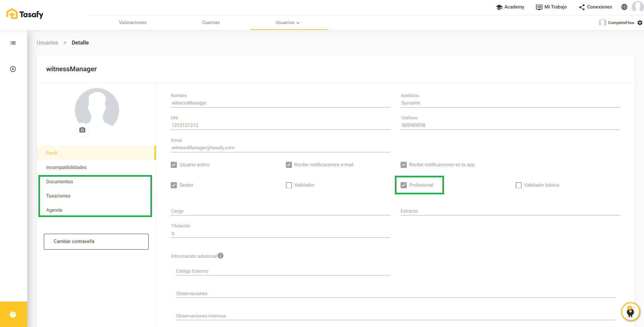The width and height of the screenshot is (644, 327).
Task: Check the Validador básico checkbox
Action: pyautogui.click(x=518, y=185)
